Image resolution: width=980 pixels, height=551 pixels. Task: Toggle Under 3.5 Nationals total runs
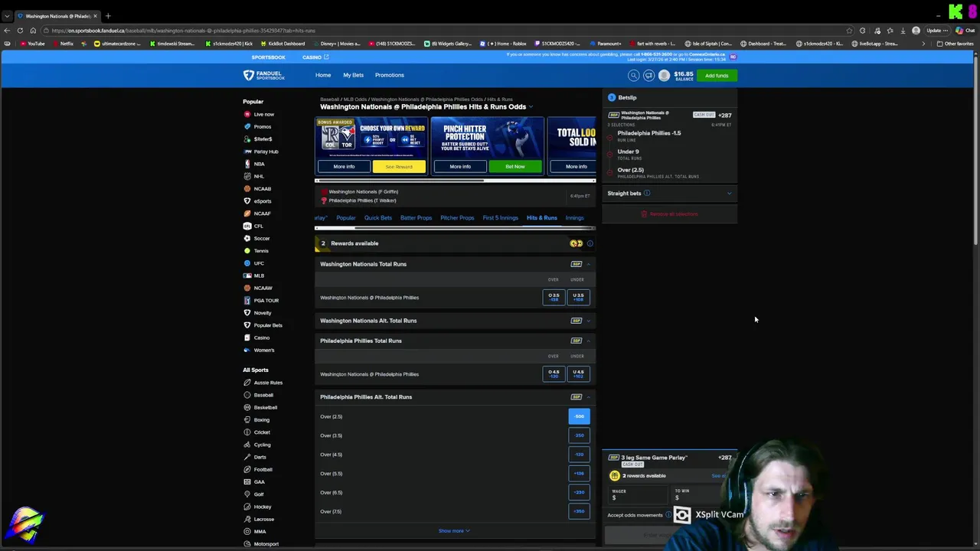578,297
